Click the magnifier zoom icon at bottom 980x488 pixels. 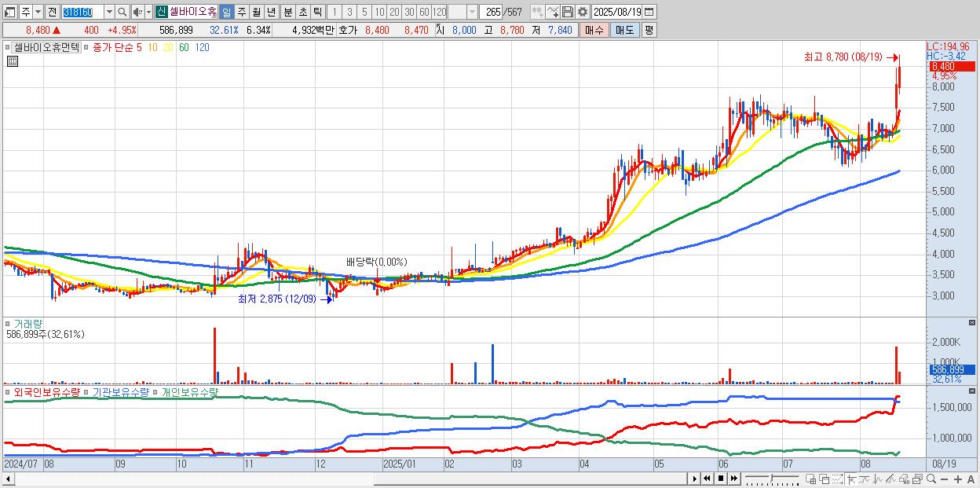click(931, 479)
